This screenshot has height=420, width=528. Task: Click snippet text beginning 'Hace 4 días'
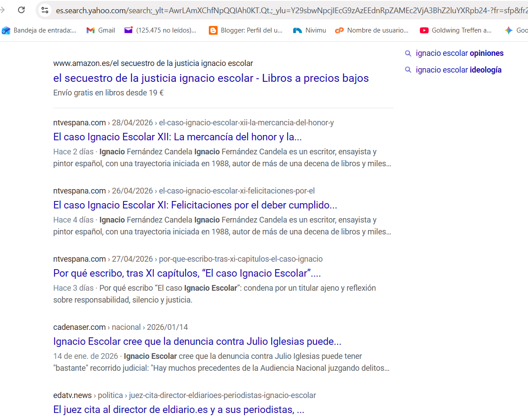click(222, 226)
